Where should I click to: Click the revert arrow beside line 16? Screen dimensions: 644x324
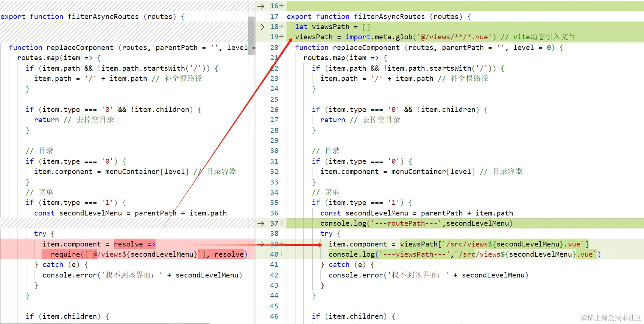[x=261, y=6]
